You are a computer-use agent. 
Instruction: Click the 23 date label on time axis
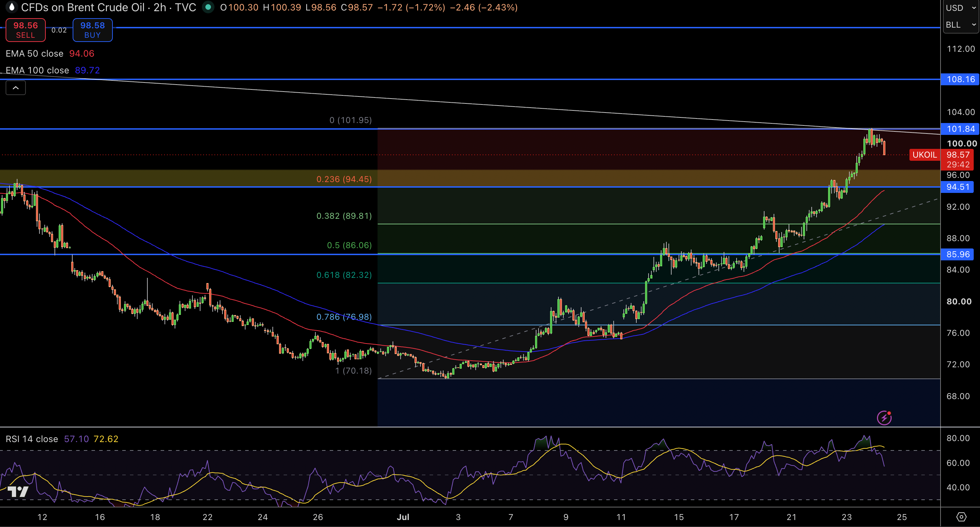tap(847, 517)
